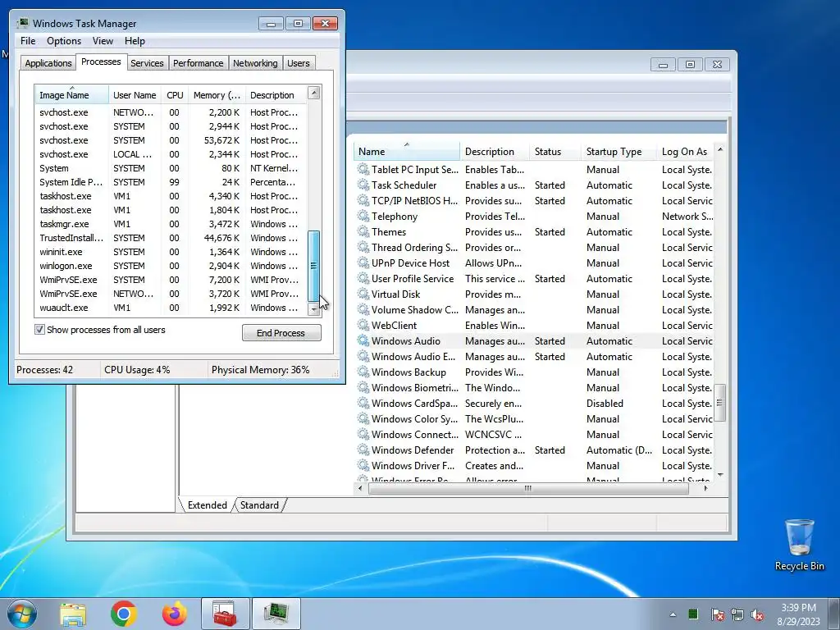
Task: Switch to the Users tab
Action: tap(298, 63)
